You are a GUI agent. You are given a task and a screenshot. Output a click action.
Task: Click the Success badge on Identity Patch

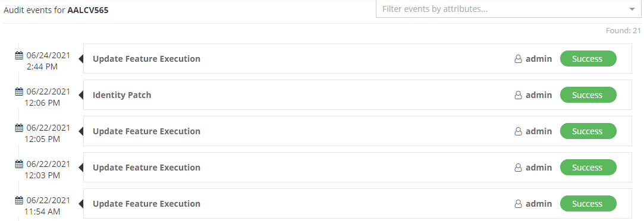(x=588, y=95)
